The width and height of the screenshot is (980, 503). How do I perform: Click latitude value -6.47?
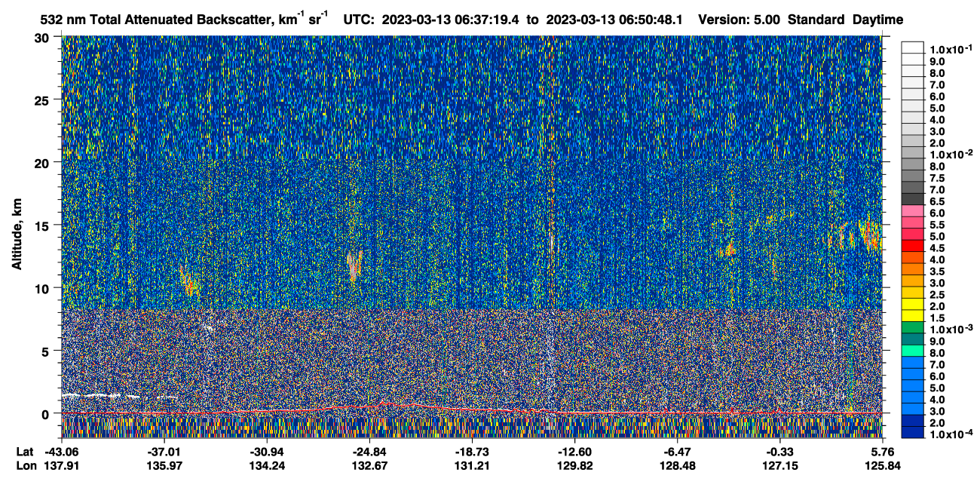point(678,451)
